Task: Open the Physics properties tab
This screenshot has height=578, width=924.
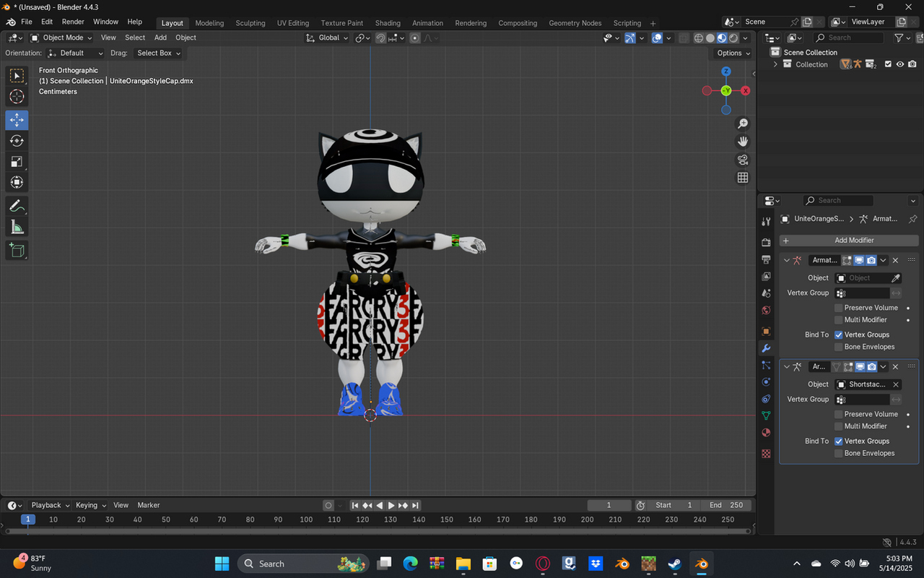Action: [767, 382]
